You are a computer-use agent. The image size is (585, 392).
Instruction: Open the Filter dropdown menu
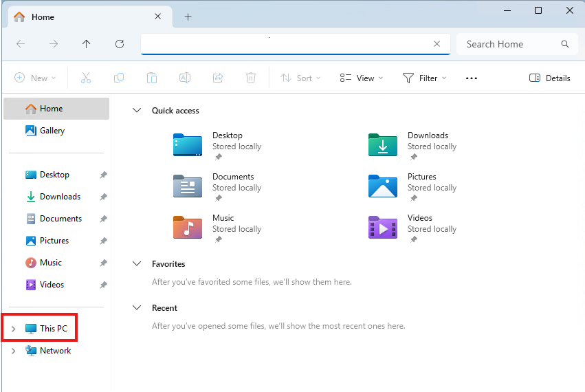pos(424,78)
